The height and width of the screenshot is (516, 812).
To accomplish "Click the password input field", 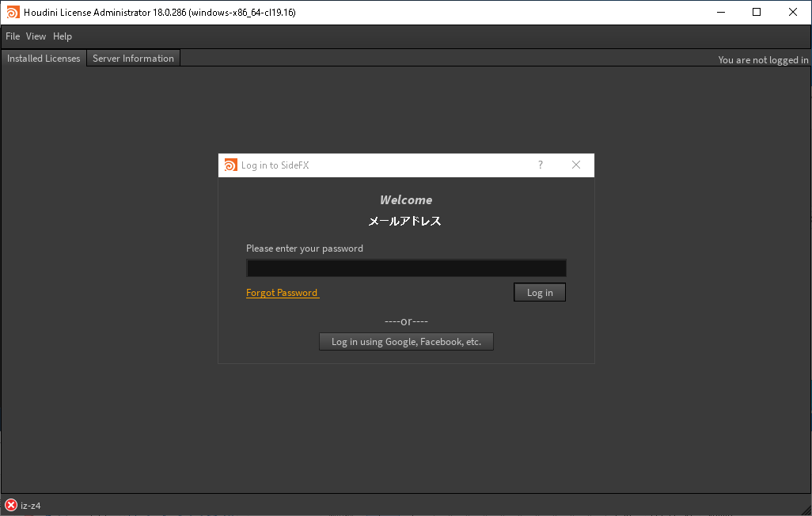I will 406,267.
